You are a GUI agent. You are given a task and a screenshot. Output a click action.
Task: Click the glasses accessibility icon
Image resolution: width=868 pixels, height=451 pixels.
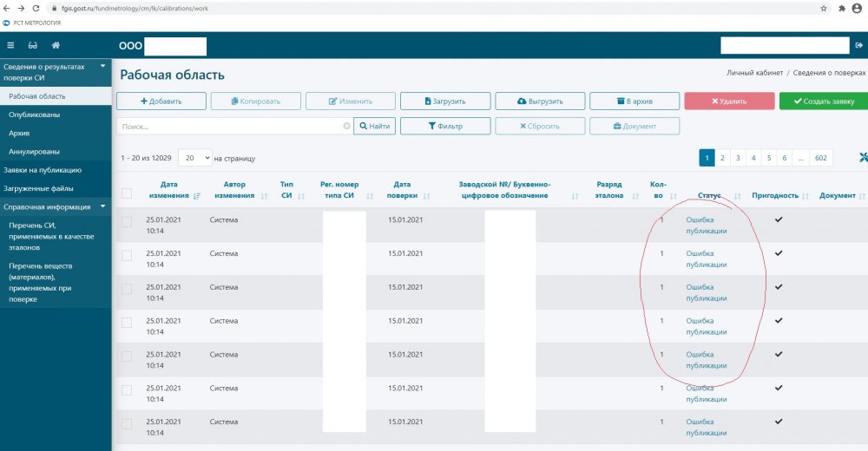(33, 45)
